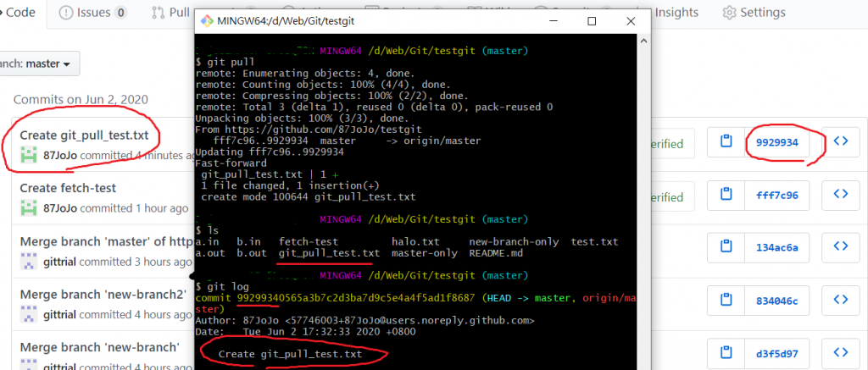
Task: Open 87JoJo profile on git_pull_test commit
Action: [x=60, y=156]
